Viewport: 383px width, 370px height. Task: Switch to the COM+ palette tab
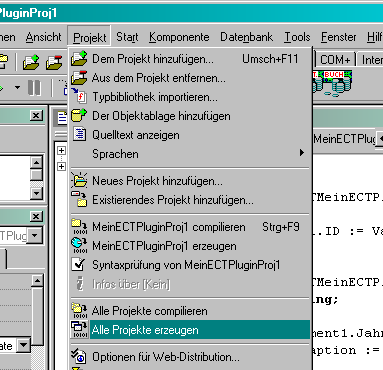click(x=335, y=60)
